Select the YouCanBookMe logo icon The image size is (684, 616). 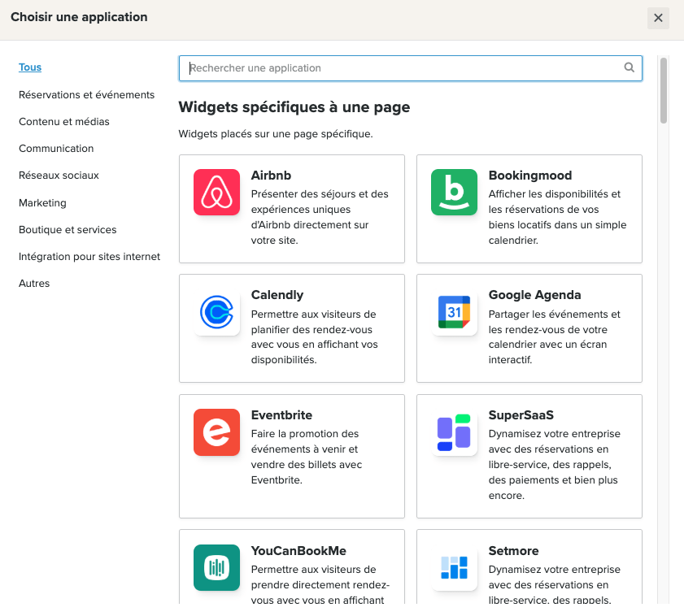[x=217, y=567]
